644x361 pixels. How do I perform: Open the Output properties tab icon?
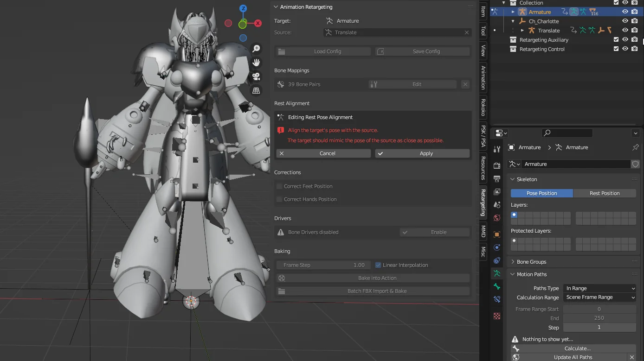(497, 178)
